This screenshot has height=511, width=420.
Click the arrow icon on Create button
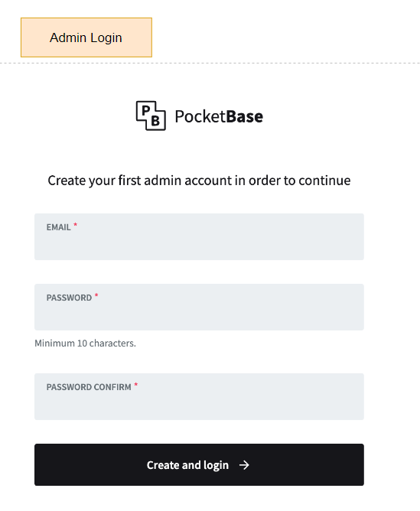(244, 465)
